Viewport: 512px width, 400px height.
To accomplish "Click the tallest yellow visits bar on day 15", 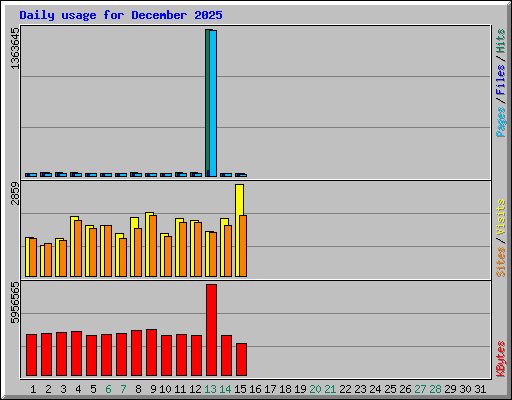I will tap(239, 200).
